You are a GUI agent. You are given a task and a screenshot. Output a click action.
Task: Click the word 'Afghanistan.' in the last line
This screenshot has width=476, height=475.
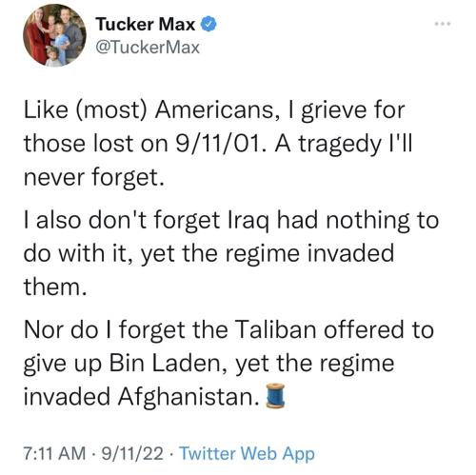(x=188, y=397)
